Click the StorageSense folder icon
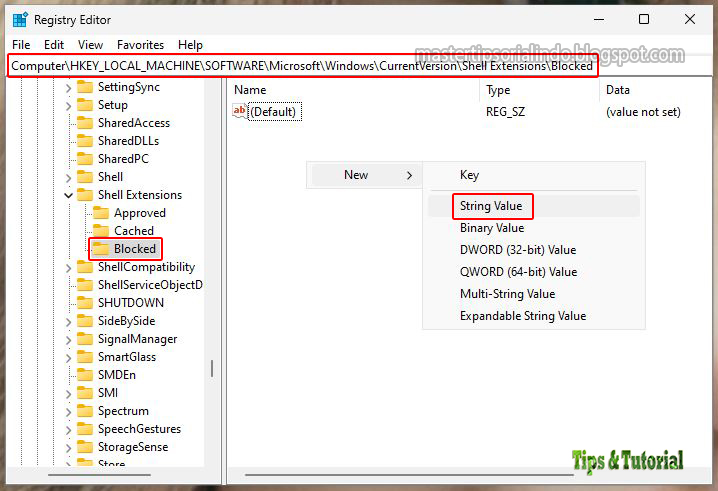 point(85,447)
